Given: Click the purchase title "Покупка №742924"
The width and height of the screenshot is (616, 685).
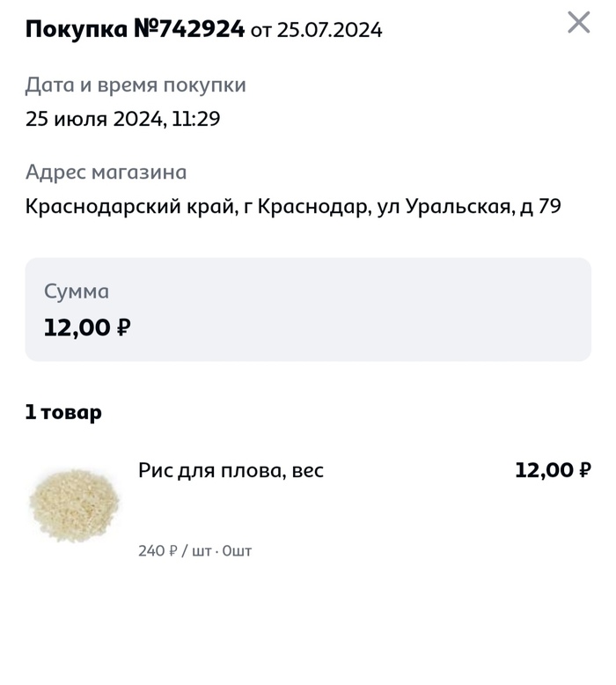Looking at the screenshot, I should point(135,30).
